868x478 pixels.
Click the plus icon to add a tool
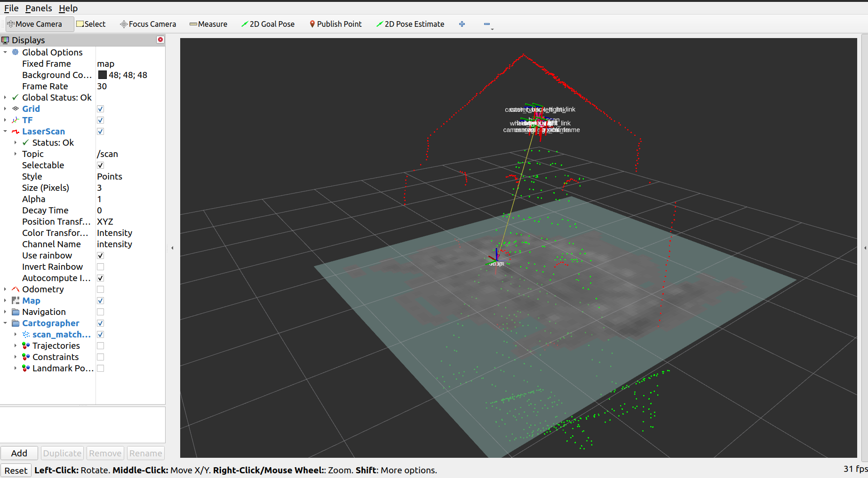pos(462,24)
